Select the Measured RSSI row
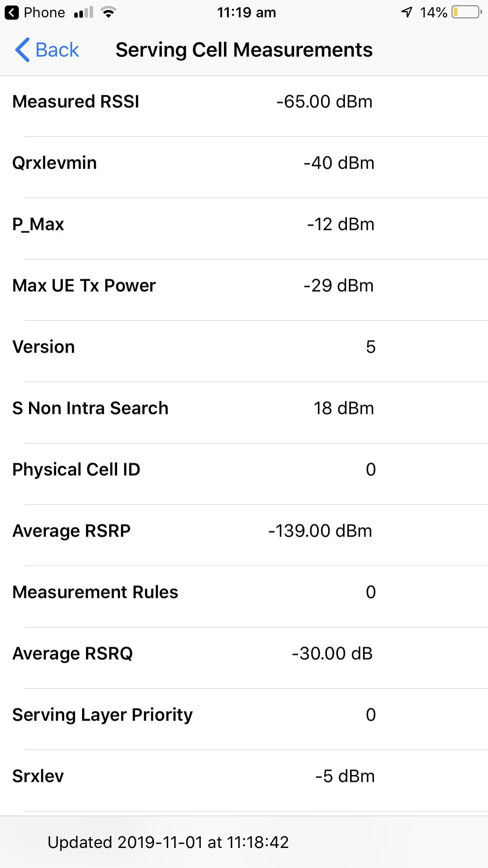The width and height of the screenshot is (488, 868). pyautogui.click(x=244, y=102)
